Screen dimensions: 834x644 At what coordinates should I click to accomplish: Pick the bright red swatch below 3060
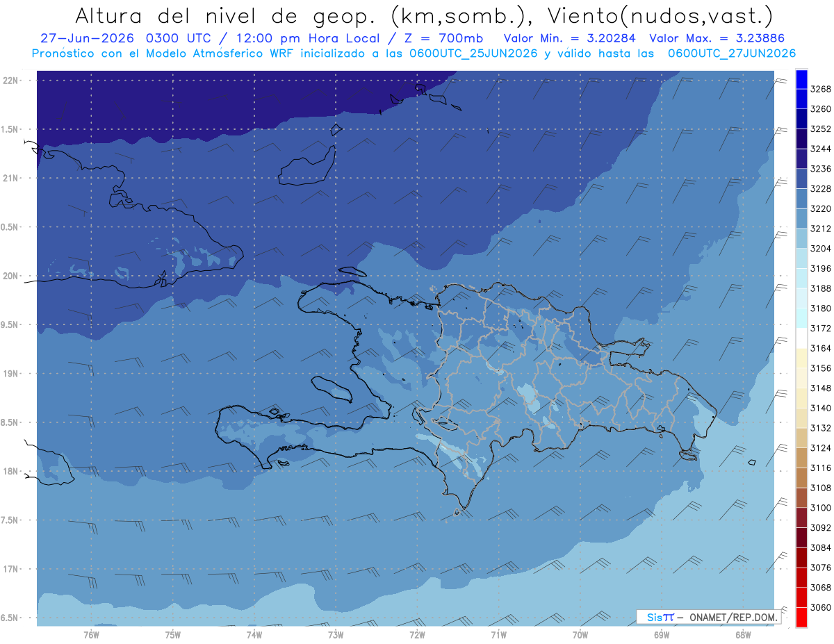(x=801, y=617)
